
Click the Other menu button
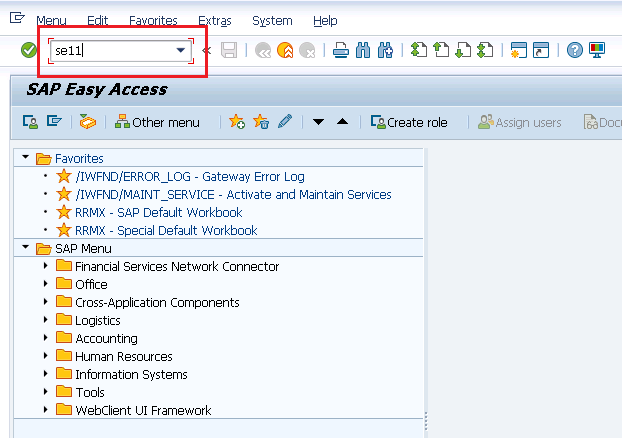(x=157, y=122)
